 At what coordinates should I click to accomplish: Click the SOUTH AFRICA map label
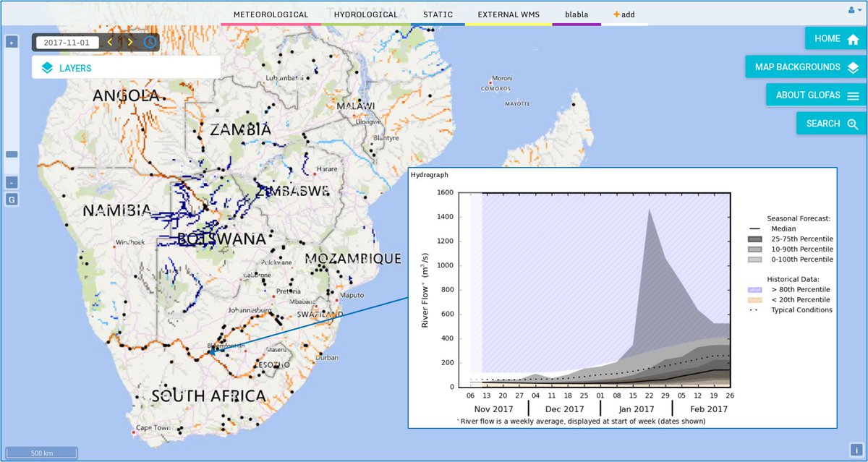tap(208, 395)
